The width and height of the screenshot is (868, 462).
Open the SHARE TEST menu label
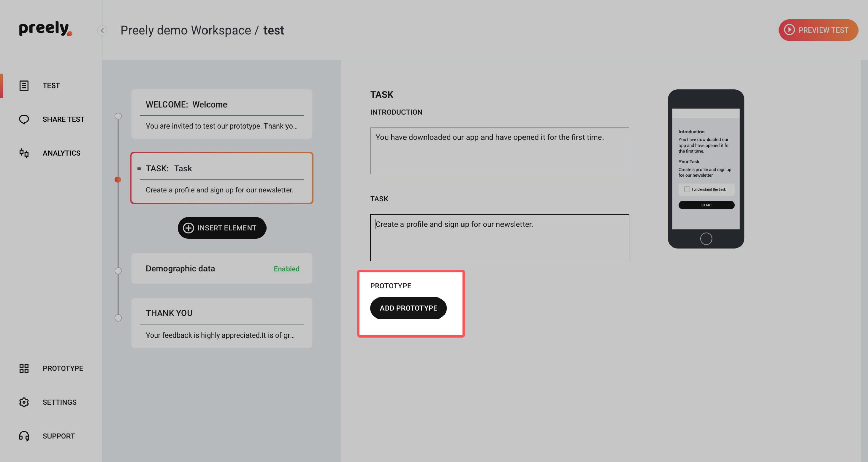click(63, 119)
